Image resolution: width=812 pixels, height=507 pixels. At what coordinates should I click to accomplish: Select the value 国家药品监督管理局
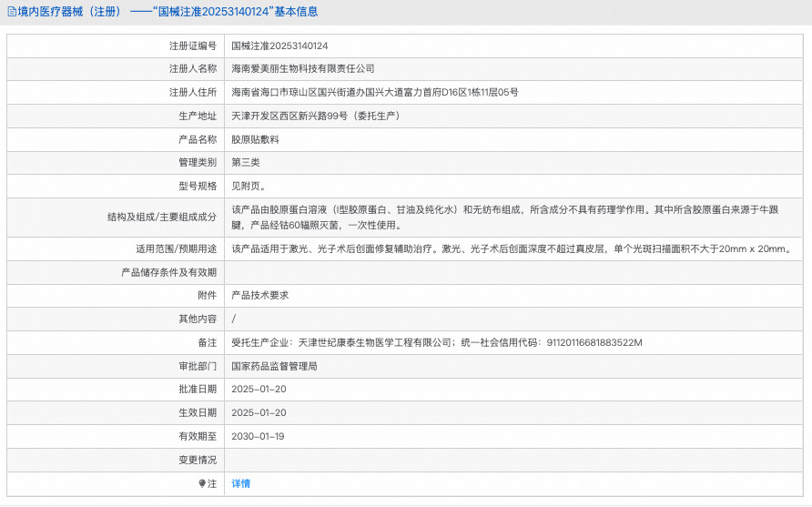point(275,366)
